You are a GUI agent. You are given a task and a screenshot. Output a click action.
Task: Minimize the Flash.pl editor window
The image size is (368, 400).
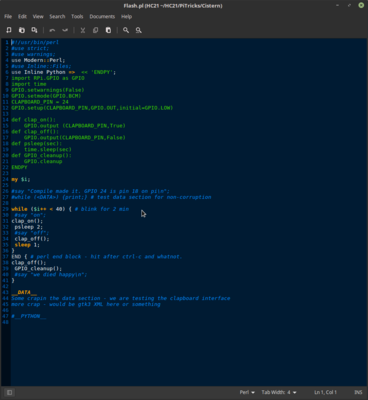pyautogui.click(x=338, y=5)
